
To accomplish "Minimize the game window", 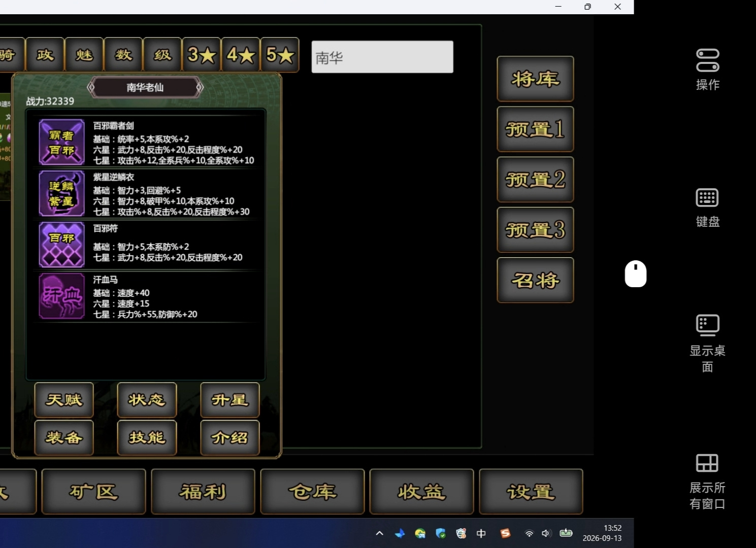I will tap(558, 7).
